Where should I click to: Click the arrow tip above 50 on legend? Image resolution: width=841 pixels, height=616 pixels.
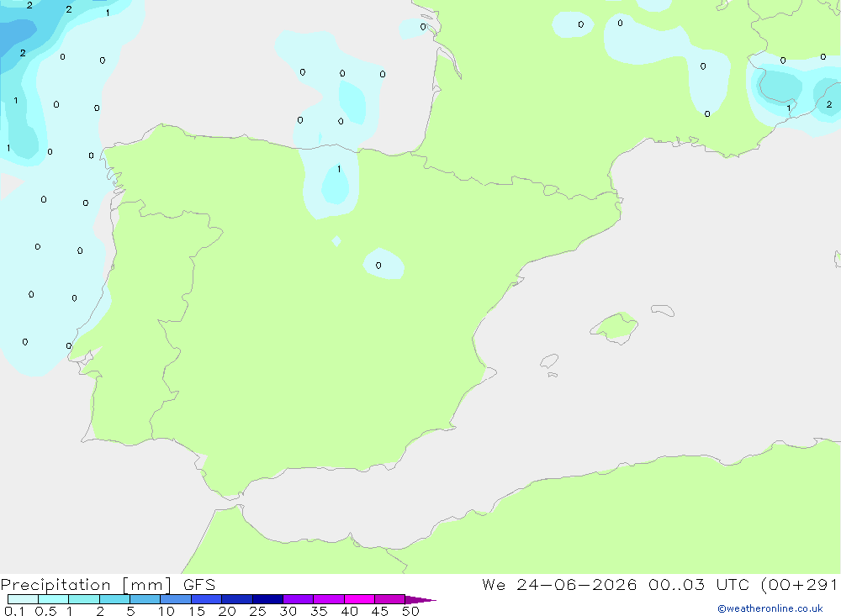pyautogui.click(x=420, y=600)
